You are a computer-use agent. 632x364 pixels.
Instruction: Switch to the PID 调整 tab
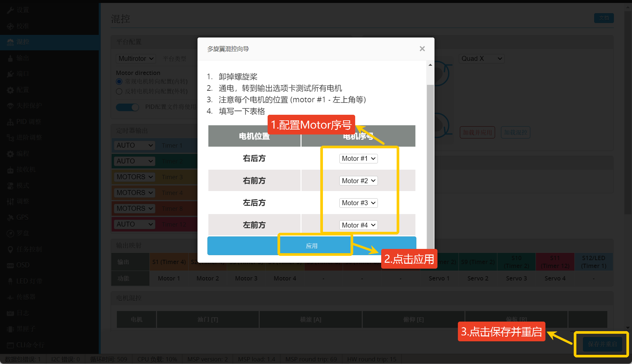point(29,122)
